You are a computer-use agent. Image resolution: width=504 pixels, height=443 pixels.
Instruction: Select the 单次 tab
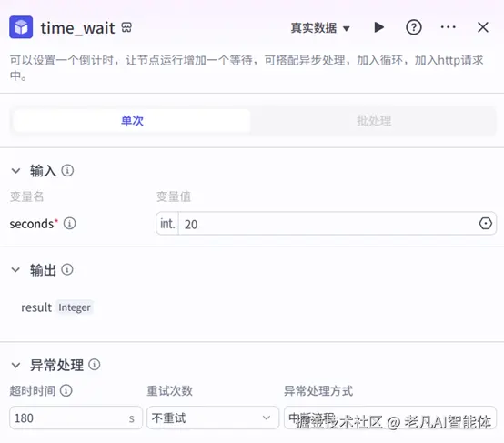(132, 121)
